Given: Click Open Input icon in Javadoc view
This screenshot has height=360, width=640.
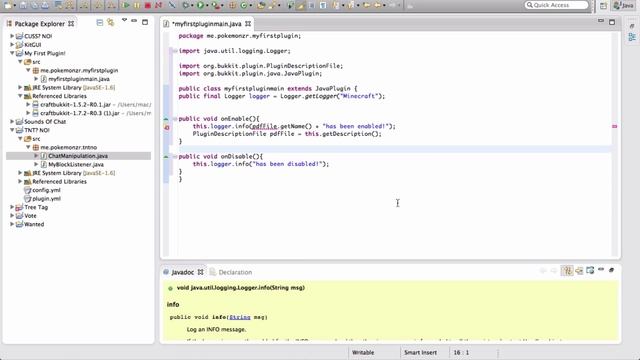Looking at the screenshot, I should (x=579, y=271).
